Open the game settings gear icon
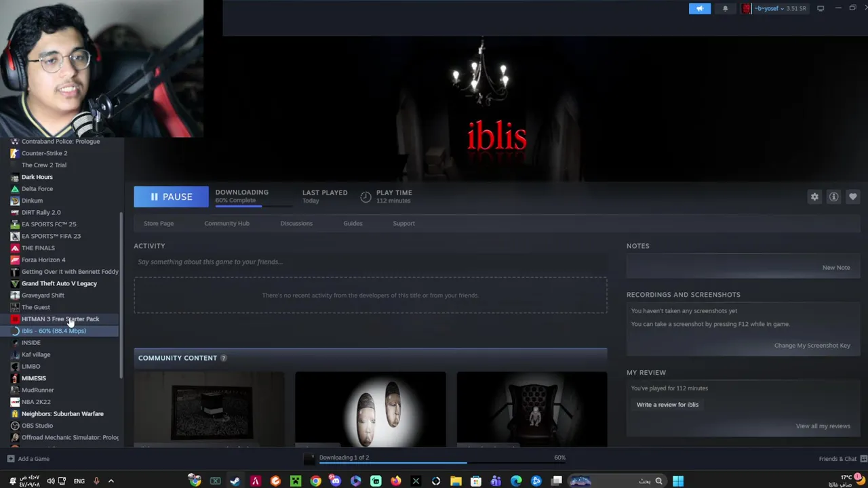This screenshot has width=868, height=488. (x=814, y=197)
